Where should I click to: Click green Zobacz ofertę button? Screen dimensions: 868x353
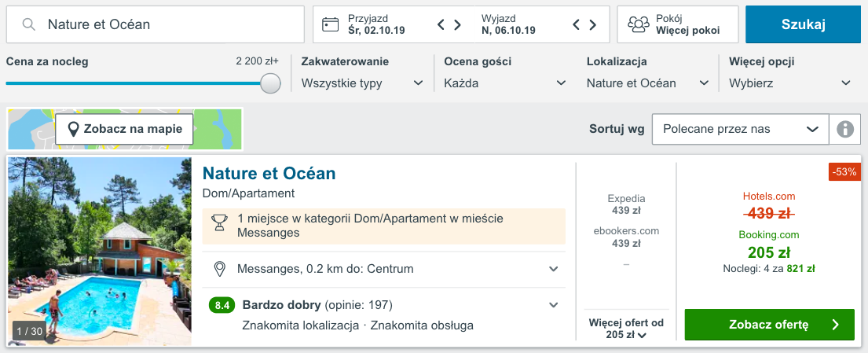(x=770, y=325)
